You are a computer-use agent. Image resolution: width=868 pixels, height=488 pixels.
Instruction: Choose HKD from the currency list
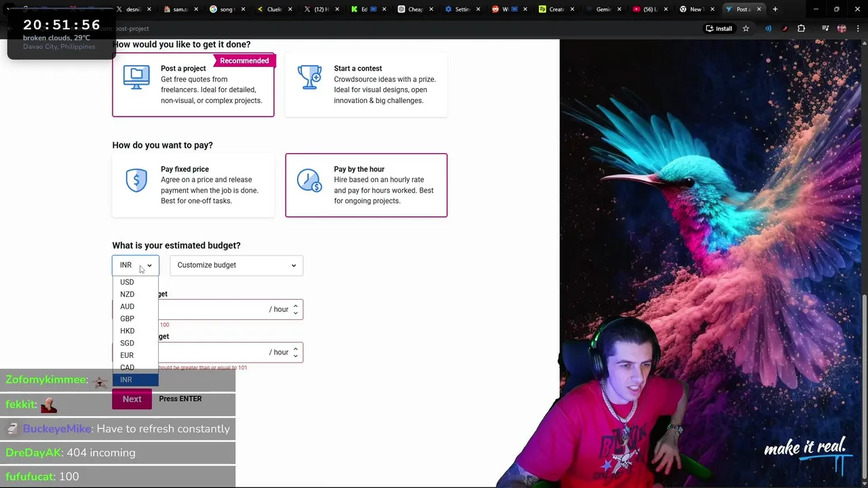coord(135,331)
